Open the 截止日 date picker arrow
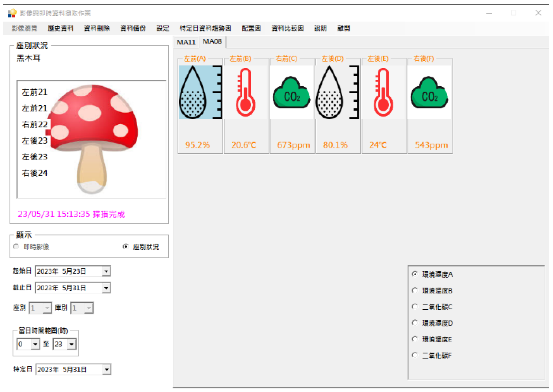Screen dimensions: 553x392 pos(106,288)
